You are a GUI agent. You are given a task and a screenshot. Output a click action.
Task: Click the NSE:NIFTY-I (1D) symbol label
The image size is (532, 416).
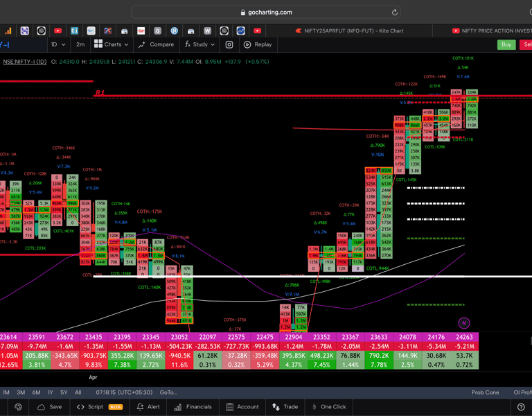pos(25,62)
